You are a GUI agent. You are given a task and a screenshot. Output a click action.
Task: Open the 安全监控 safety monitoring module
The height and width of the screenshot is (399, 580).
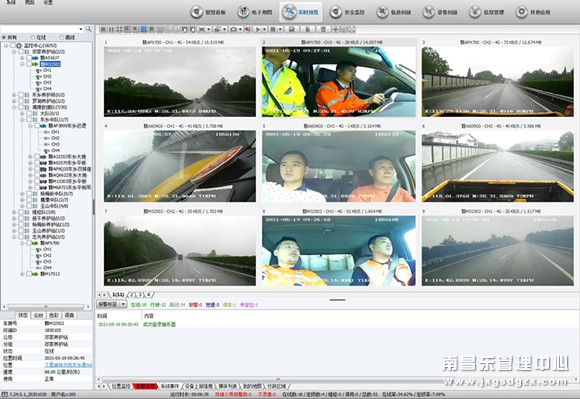point(347,12)
